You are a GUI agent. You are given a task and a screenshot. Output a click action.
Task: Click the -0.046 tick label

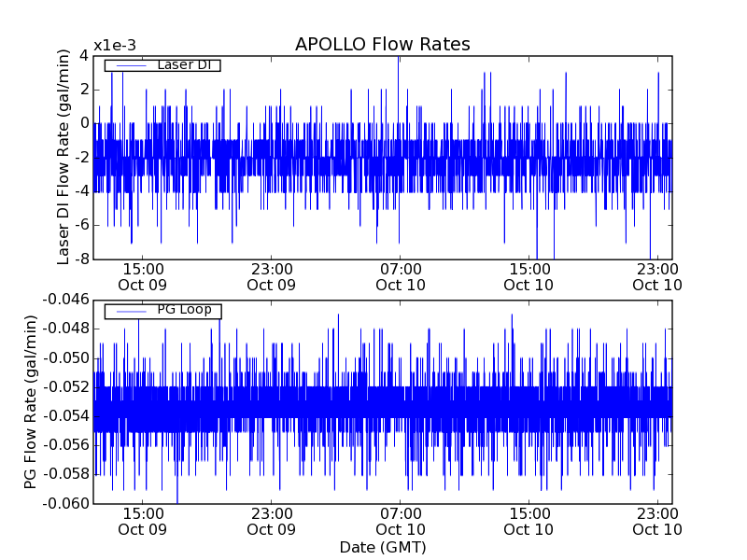pyautogui.click(x=65, y=300)
